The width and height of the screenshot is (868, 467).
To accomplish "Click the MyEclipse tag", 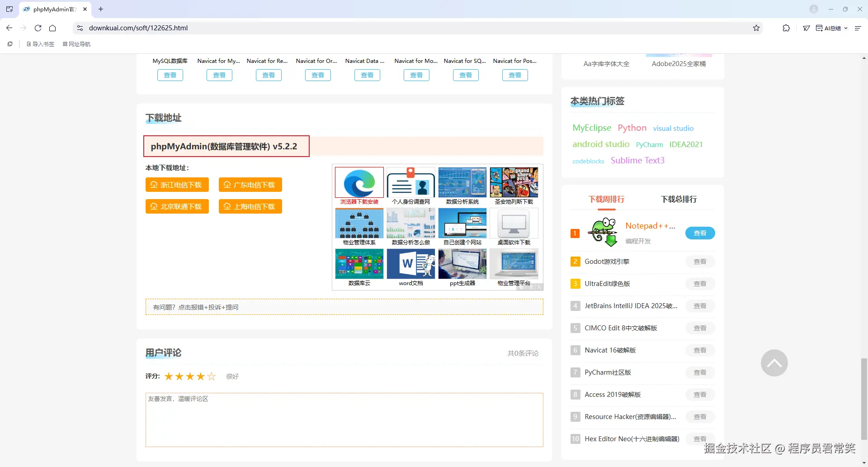I will click(592, 128).
